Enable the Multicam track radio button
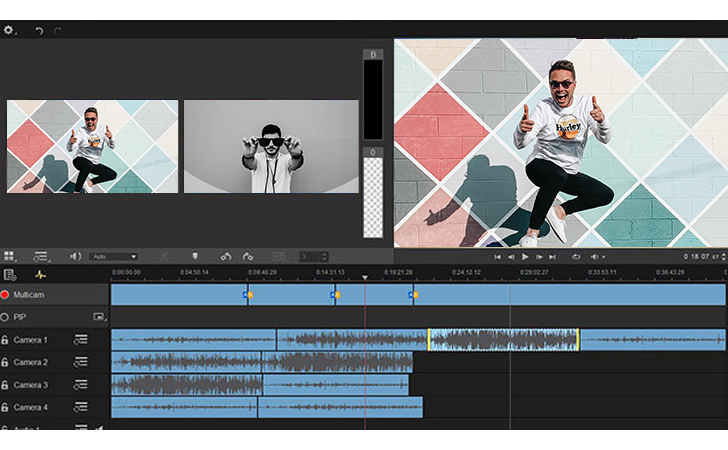 pyautogui.click(x=6, y=295)
